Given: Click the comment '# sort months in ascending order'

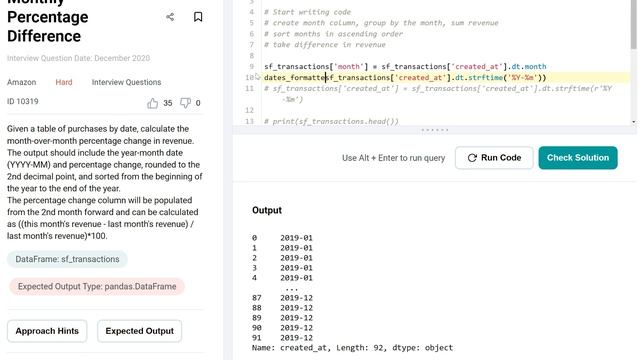Looking at the screenshot, I should [333, 34].
